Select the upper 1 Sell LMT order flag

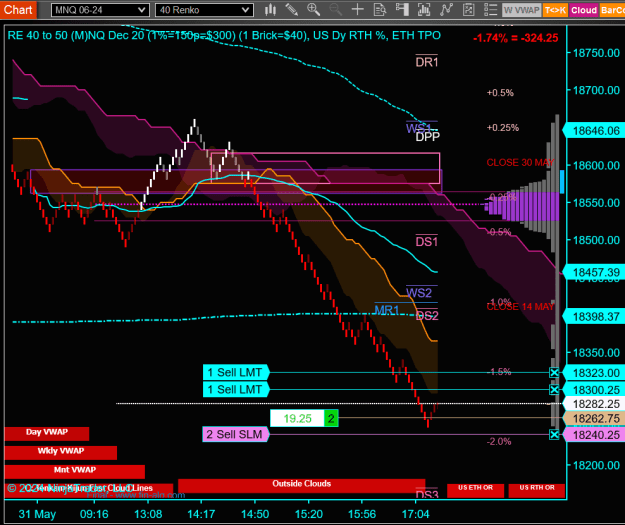click(x=236, y=373)
